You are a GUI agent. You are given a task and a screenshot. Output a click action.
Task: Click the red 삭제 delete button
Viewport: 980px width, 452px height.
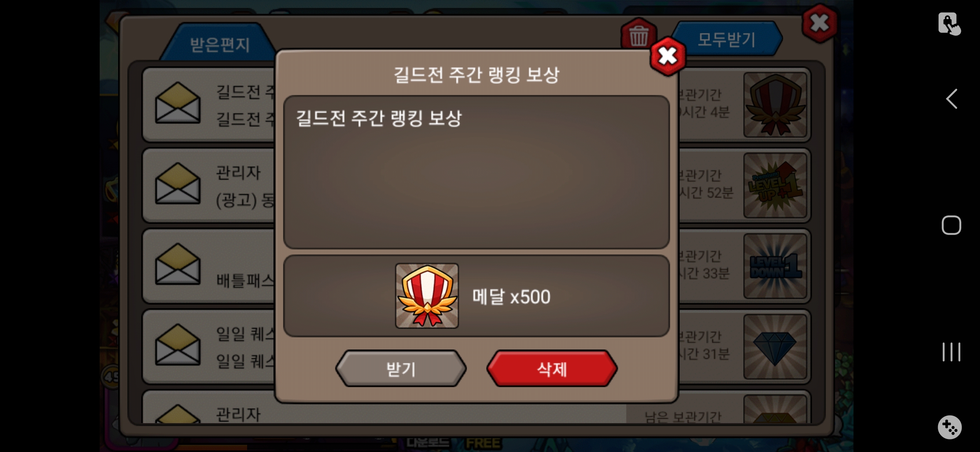tap(552, 369)
